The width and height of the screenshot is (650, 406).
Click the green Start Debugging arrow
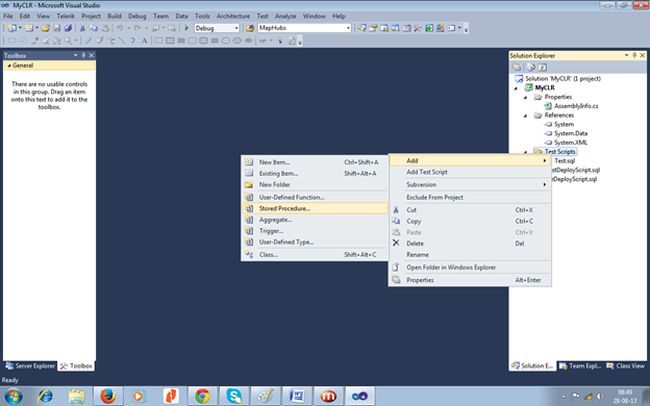187,28
